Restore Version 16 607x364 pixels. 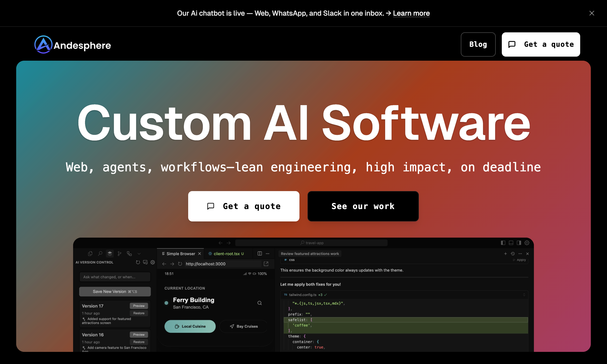pos(139,342)
